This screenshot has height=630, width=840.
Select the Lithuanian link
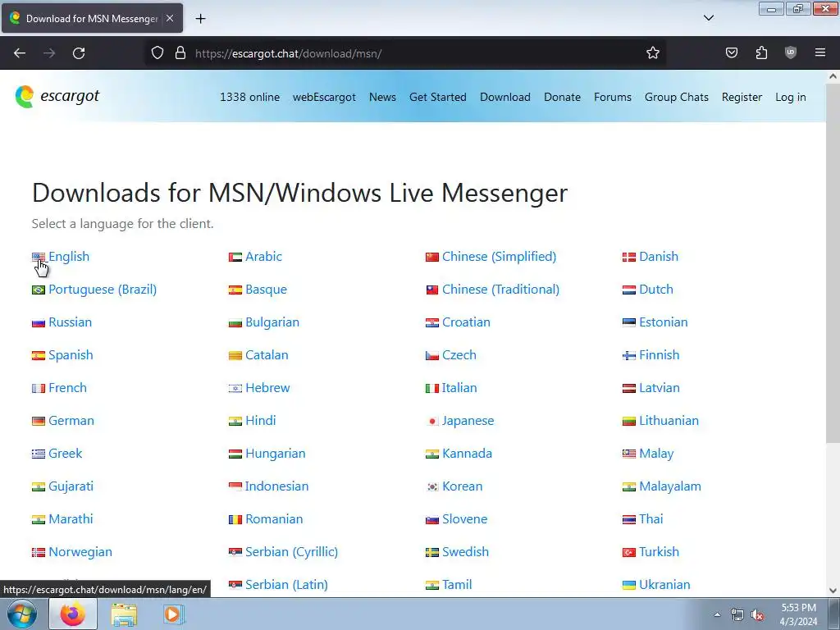[x=669, y=421]
